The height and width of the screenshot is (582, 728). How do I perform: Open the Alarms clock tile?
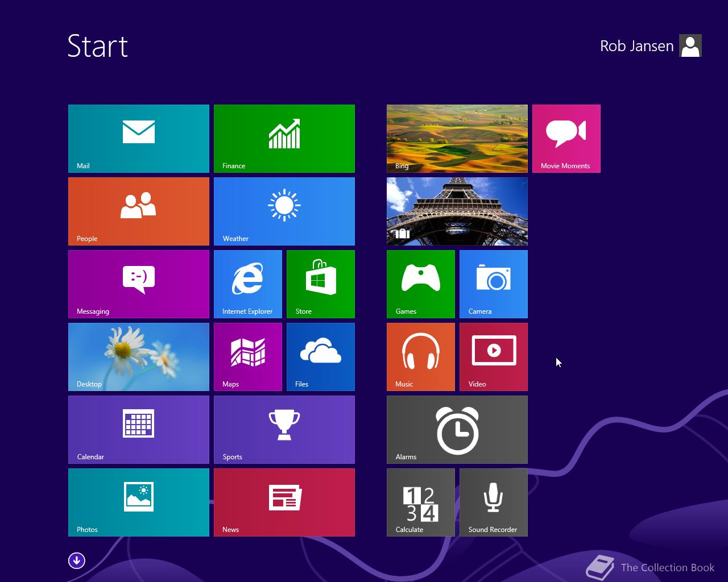click(x=457, y=430)
